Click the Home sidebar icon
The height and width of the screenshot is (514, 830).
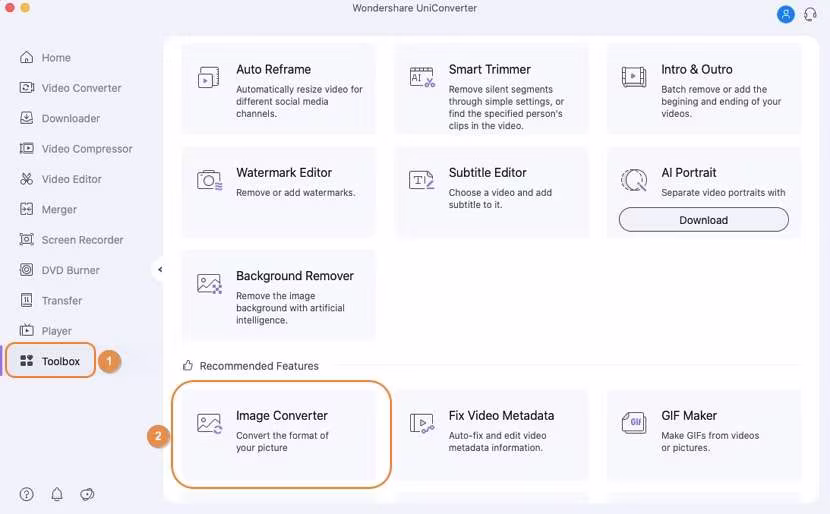coord(26,57)
